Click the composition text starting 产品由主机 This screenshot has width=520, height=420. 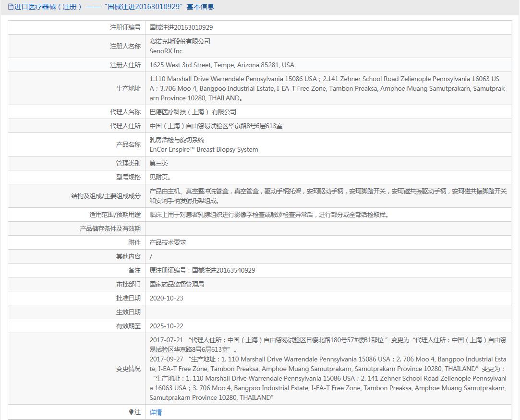328,196
